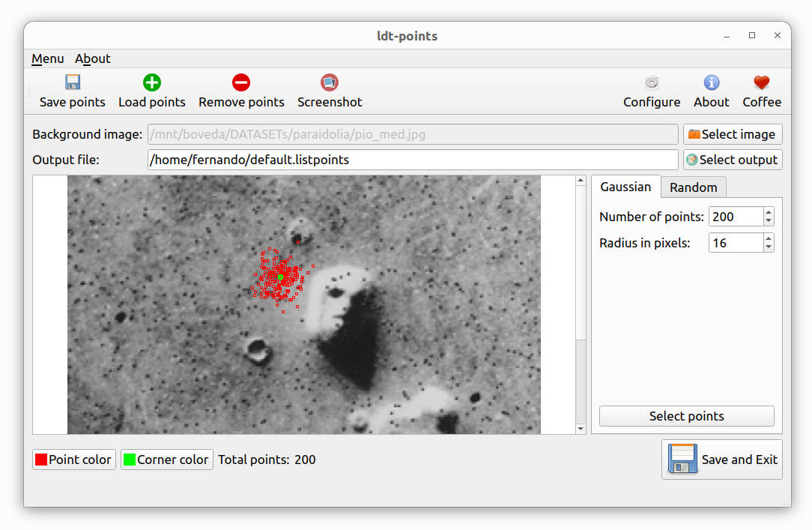Click the Output file path field
The height and width of the screenshot is (530, 812).
coord(412,160)
